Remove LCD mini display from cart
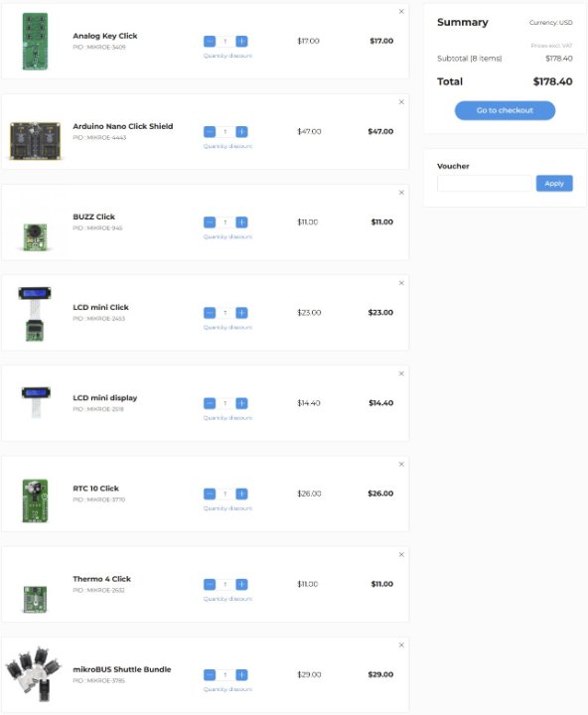This screenshot has width=588, height=715. click(x=401, y=373)
